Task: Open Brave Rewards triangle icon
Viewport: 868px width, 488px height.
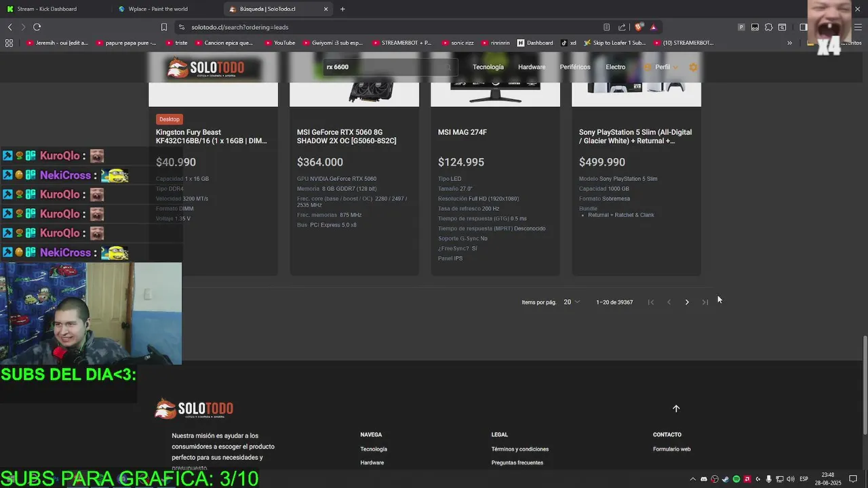Action: click(x=653, y=27)
